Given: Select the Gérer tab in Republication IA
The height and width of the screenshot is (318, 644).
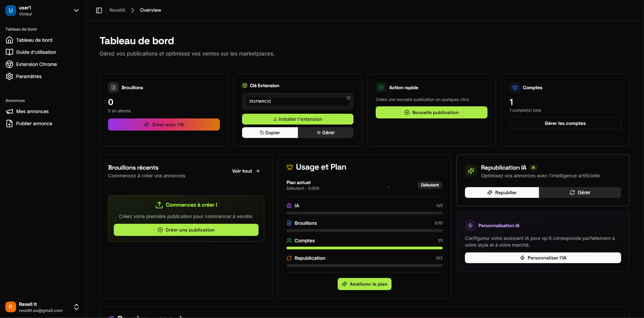Looking at the screenshot, I should pyautogui.click(x=580, y=192).
